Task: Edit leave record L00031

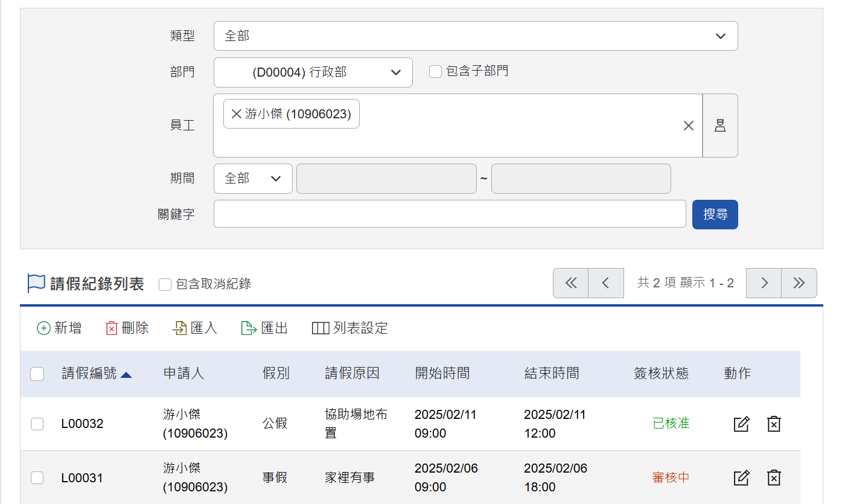Action: click(741, 478)
